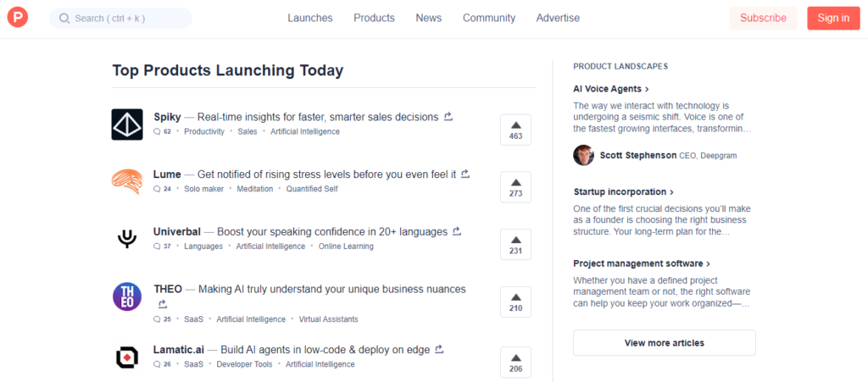Click the share icon next to Lamatic.ai
Viewport: 868px width, 382px height.
point(439,349)
